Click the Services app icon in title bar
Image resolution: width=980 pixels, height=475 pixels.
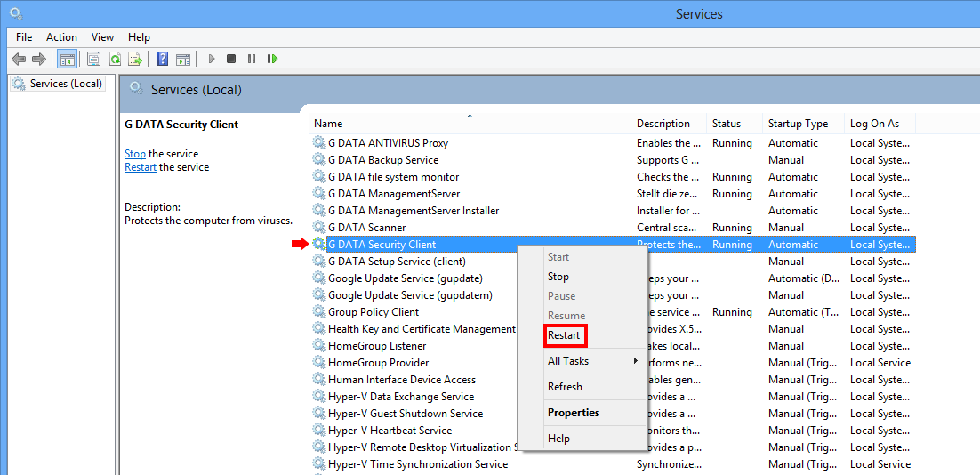16,12
